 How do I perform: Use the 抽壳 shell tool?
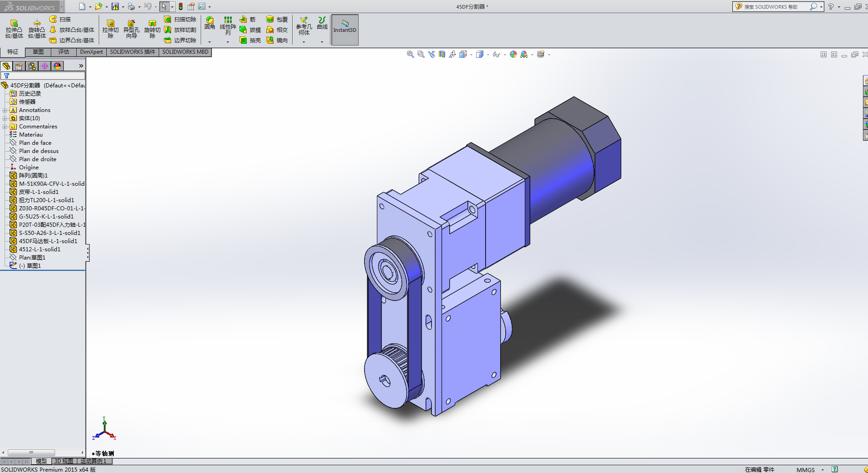(x=250, y=40)
